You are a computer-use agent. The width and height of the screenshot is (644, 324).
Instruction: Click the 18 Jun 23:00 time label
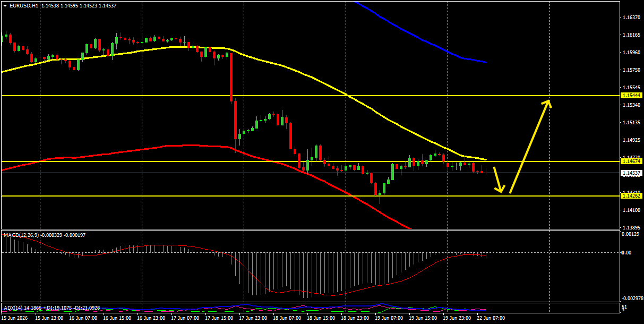tap(356, 319)
